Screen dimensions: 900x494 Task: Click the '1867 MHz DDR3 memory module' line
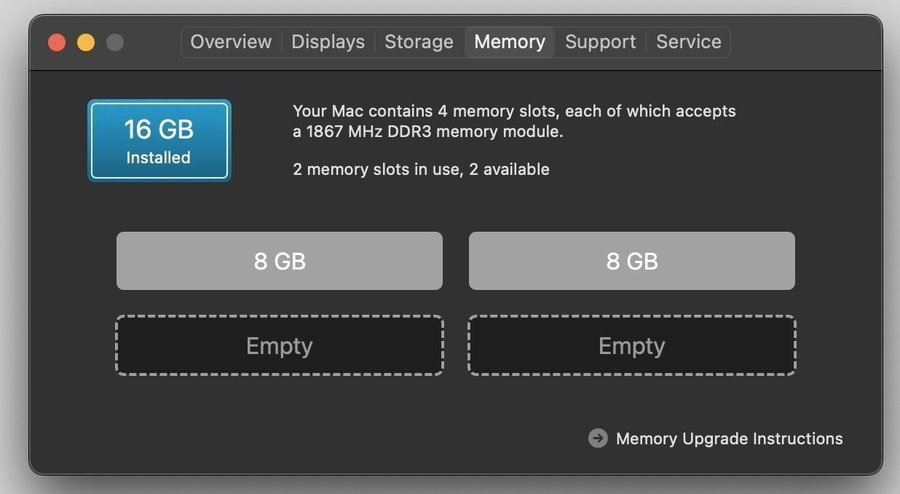428,131
